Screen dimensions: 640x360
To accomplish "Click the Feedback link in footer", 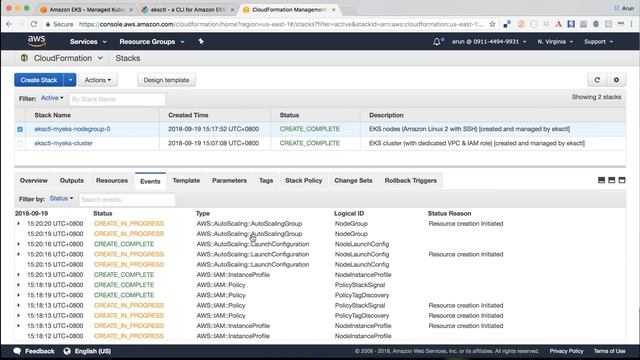I will click(40, 351).
